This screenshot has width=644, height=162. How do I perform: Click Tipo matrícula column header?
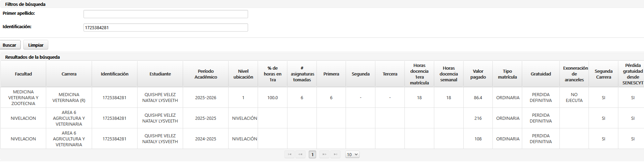tap(507, 74)
